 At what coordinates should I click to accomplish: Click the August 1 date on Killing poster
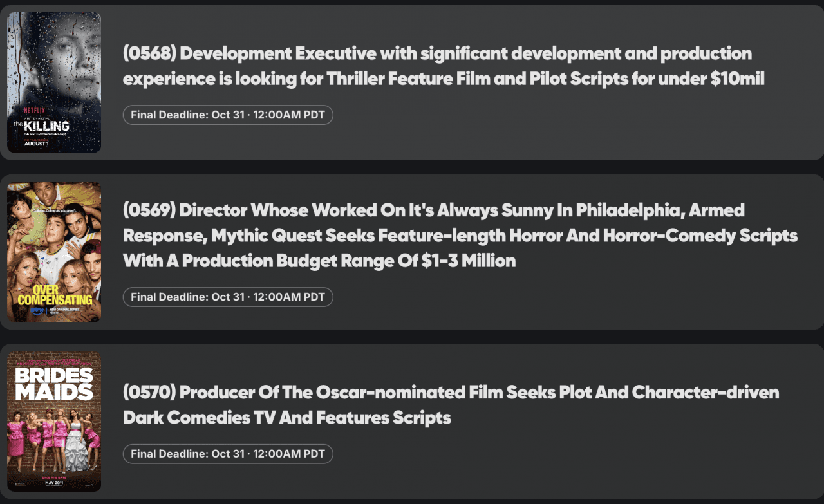coord(37,143)
